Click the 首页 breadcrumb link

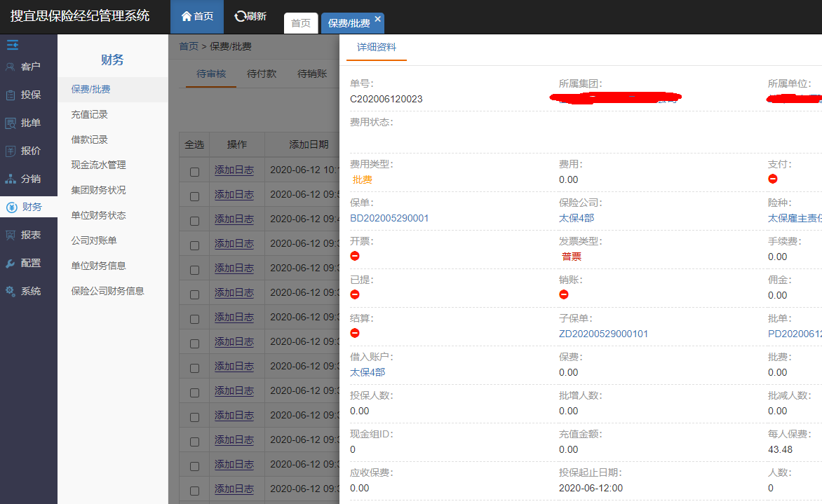[x=189, y=47]
